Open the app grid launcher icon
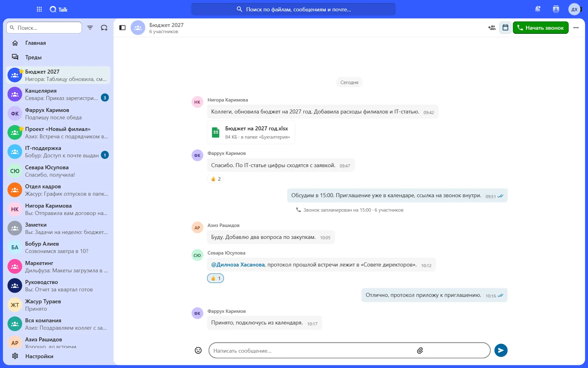Viewport: 588px width, 368px height. tap(39, 9)
